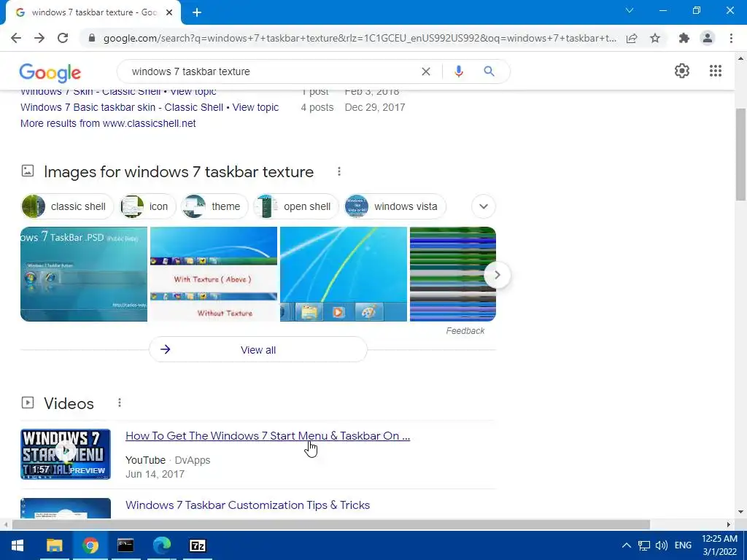Play the Windows 7 Start Menu video thumbnail
747x560 pixels.
pos(65,454)
